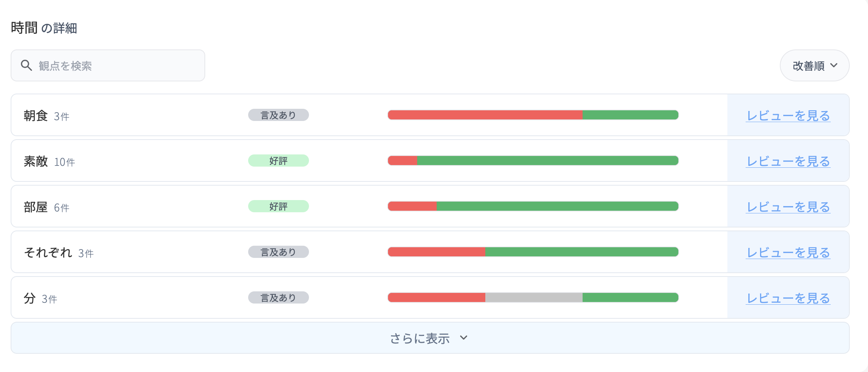Open the 改善順 sort order dropdown
Screen dimensions: 868x372
tap(814, 65)
